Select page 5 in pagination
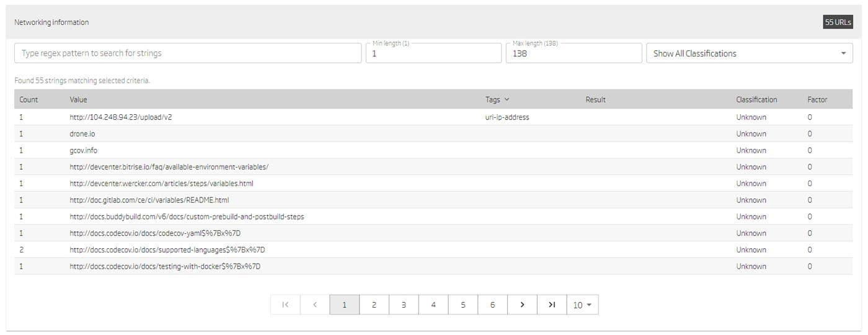Image resolution: width=868 pixels, height=335 pixels. pos(463,305)
